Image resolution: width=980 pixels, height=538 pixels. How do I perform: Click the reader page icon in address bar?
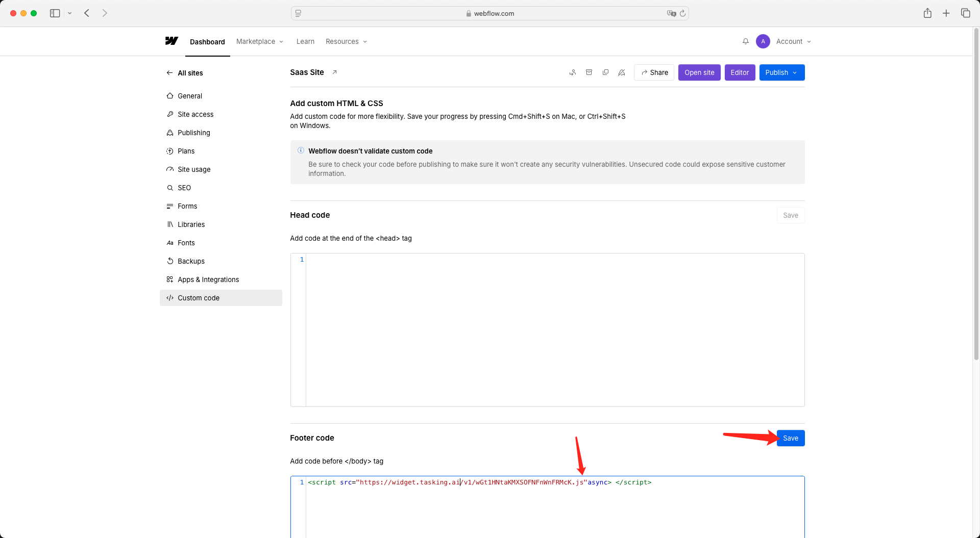coord(299,13)
